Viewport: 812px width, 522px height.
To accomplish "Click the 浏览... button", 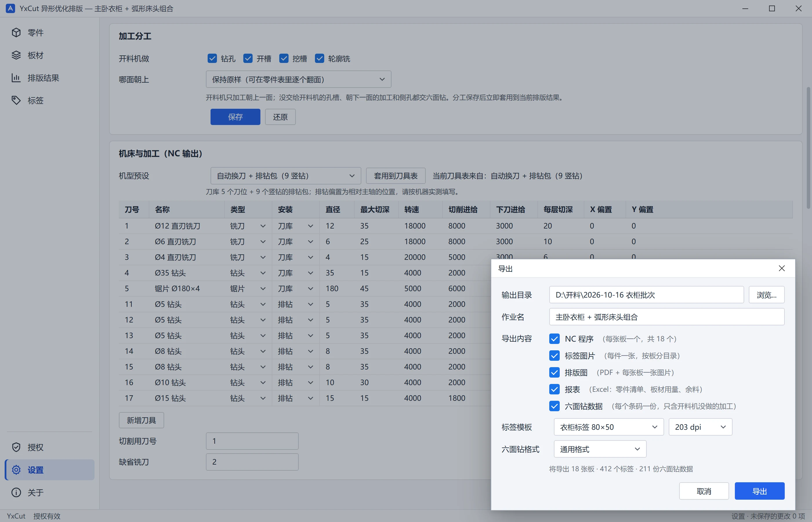I will tap(766, 295).
